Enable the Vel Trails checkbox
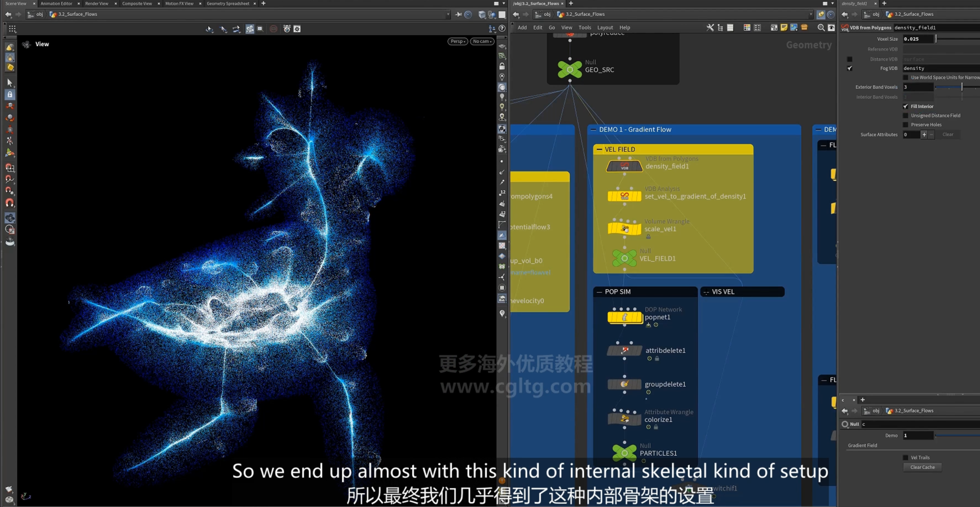This screenshot has width=980, height=507. point(905,458)
